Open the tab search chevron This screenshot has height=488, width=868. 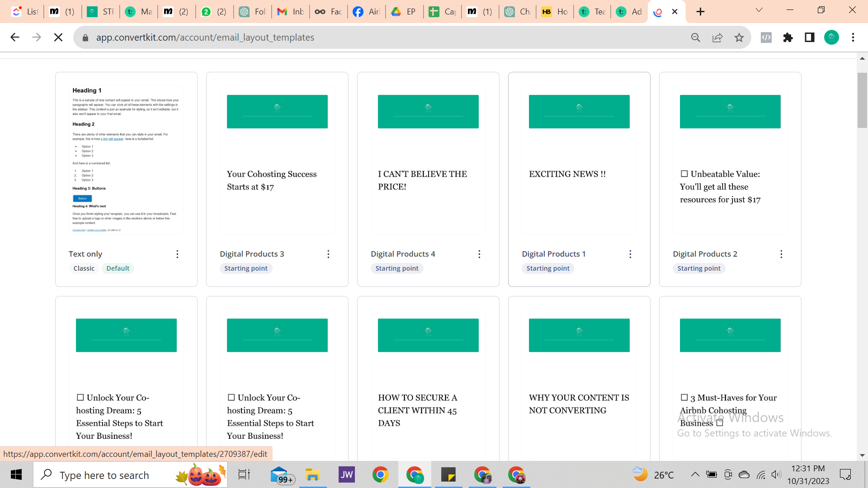[759, 10]
